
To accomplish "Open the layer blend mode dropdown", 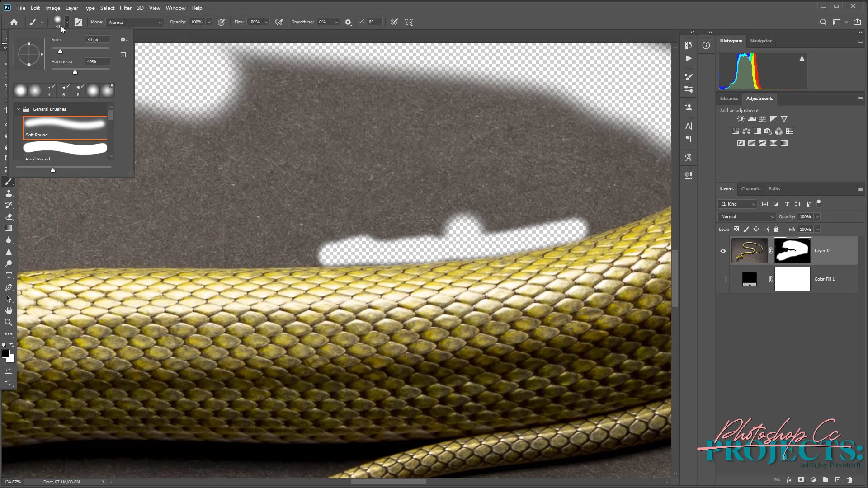I will (x=747, y=217).
